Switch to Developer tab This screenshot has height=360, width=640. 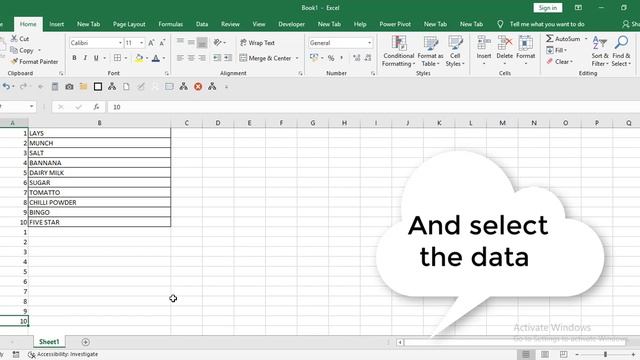point(291,24)
